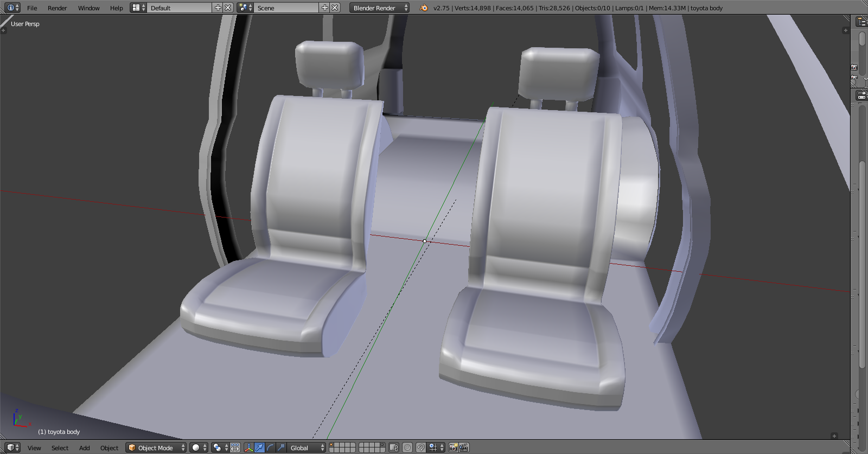Open the View menu in 3D viewport
The height and width of the screenshot is (454, 868).
34,448
